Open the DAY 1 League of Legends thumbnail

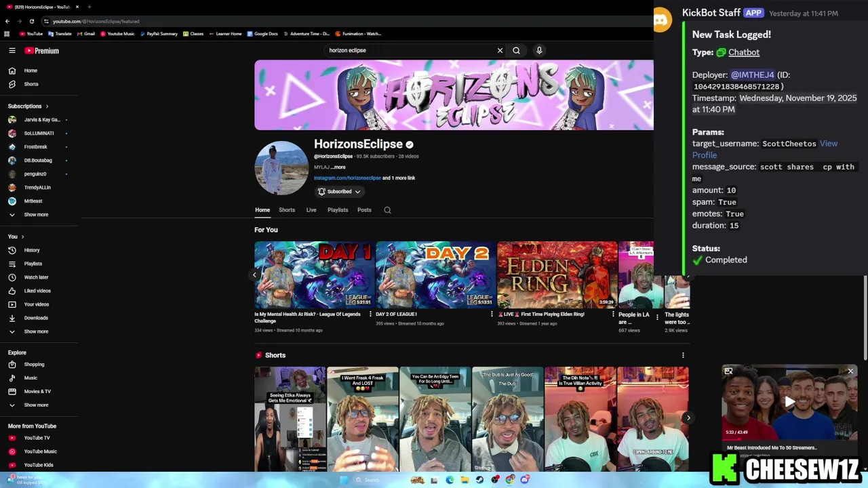point(314,274)
